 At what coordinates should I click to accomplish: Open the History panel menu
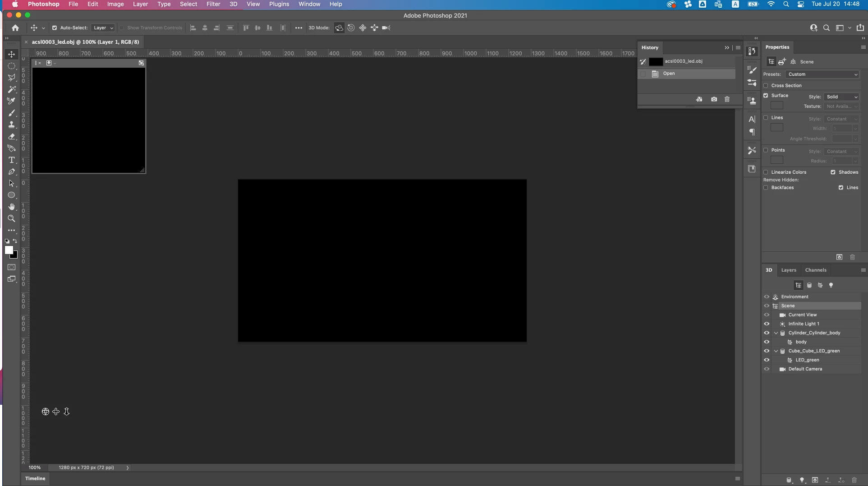tap(738, 48)
